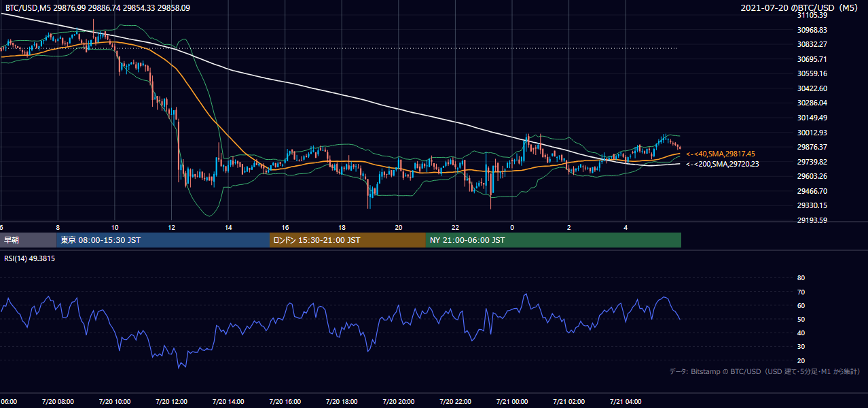Image resolution: width=868 pixels, height=408 pixels.
Task: Select the ロンドン 15:30-21:00 JST session bar
Action: click(x=348, y=240)
